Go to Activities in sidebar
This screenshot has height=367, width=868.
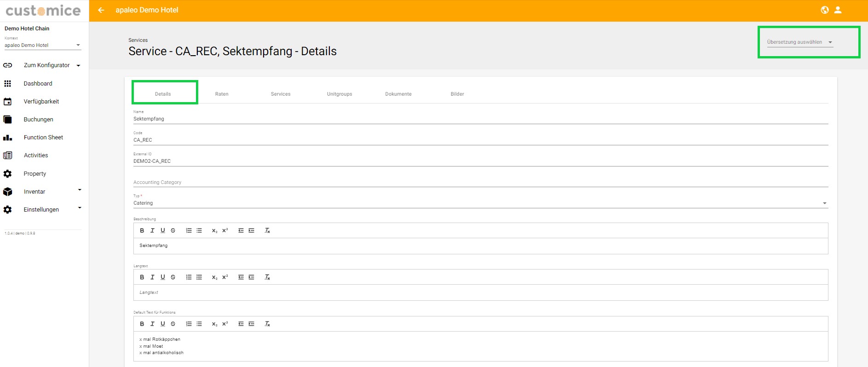point(36,155)
